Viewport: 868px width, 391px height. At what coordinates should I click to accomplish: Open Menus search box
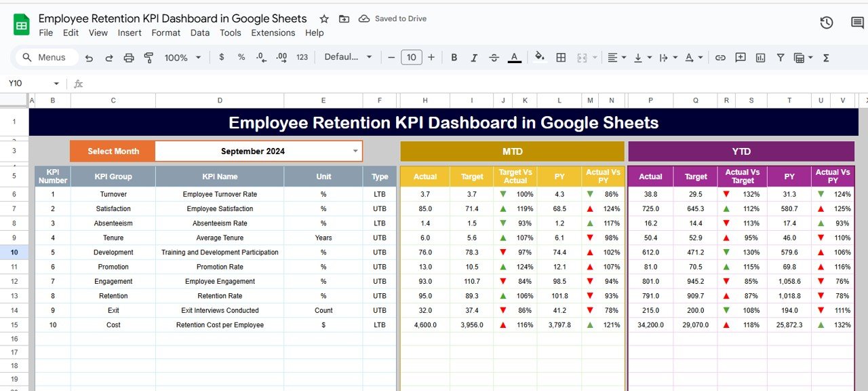click(45, 57)
